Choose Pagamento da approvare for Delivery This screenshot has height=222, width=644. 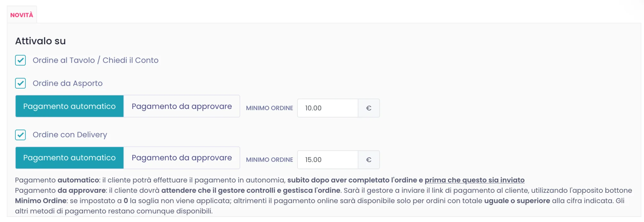(x=182, y=158)
